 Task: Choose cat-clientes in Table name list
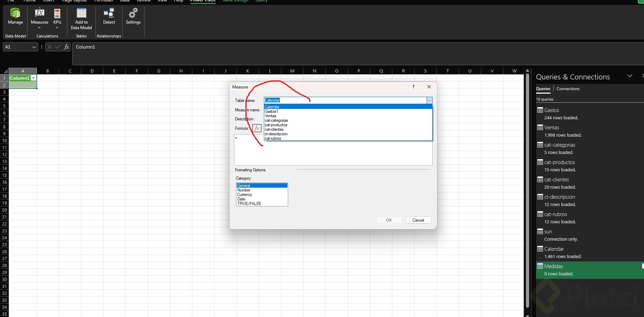(x=348, y=129)
